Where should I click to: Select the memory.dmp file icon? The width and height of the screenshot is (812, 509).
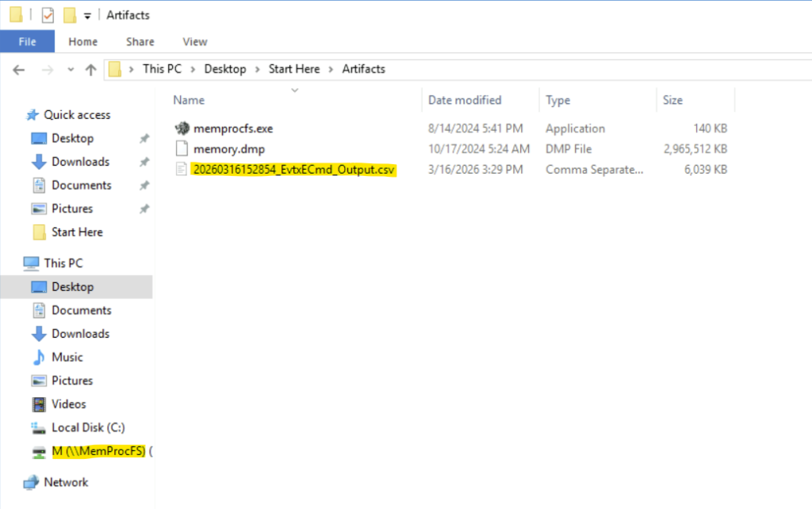[182, 149]
